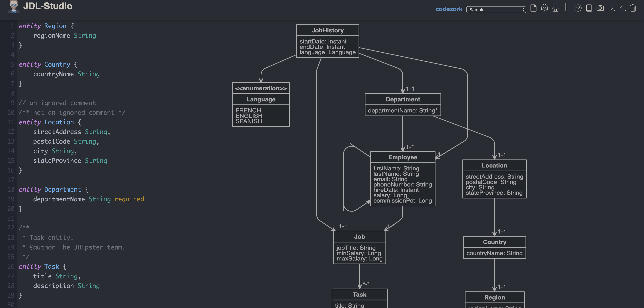Place cursor on line 19 departmentName

pos(59,199)
